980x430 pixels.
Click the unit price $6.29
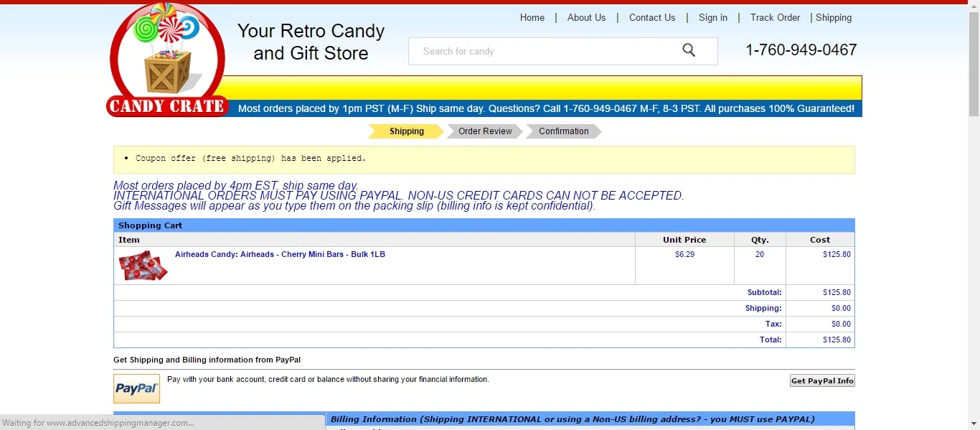click(x=685, y=254)
